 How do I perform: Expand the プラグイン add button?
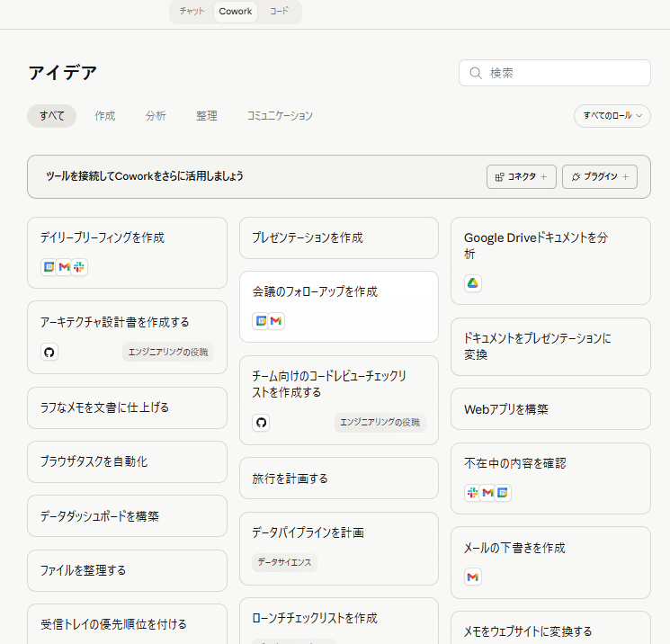tap(599, 177)
